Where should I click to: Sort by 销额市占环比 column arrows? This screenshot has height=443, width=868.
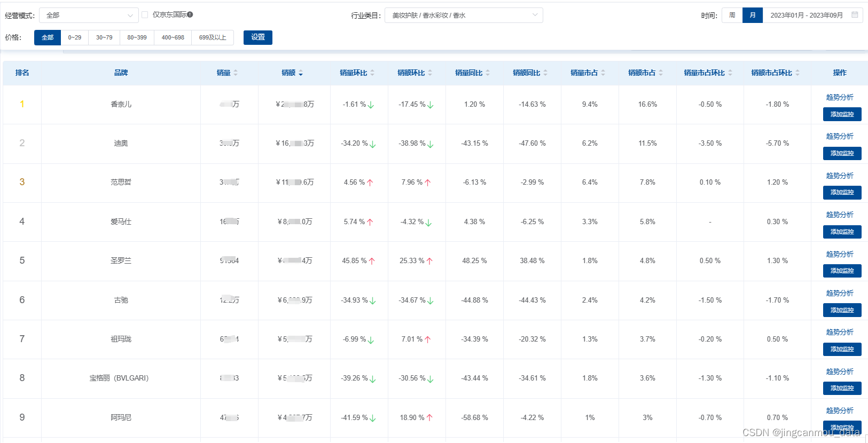coord(797,73)
